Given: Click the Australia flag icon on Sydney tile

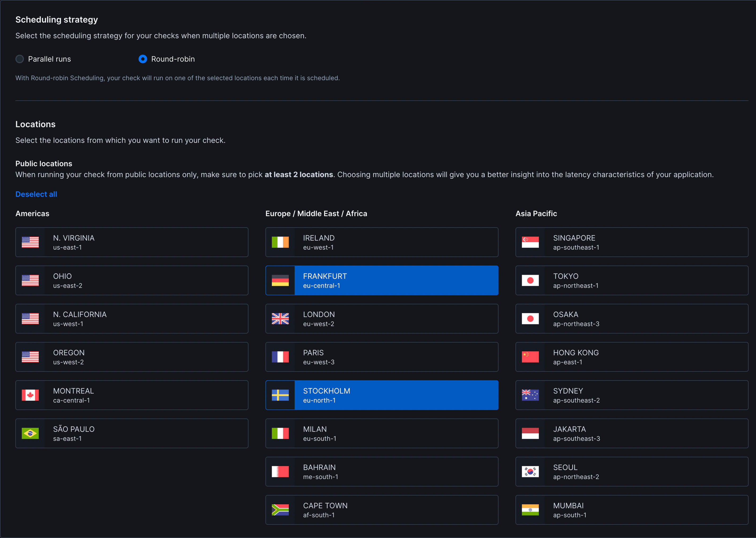Looking at the screenshot, I should point(530,395).
